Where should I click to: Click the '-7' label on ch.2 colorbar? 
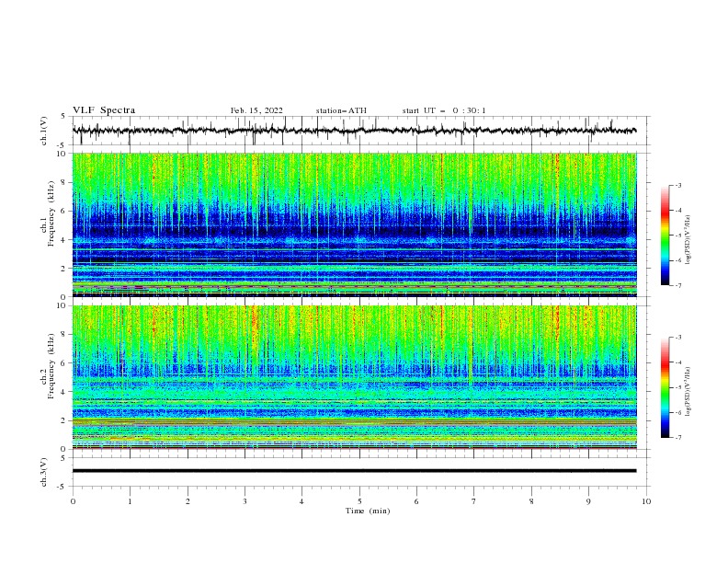[677, 438]
